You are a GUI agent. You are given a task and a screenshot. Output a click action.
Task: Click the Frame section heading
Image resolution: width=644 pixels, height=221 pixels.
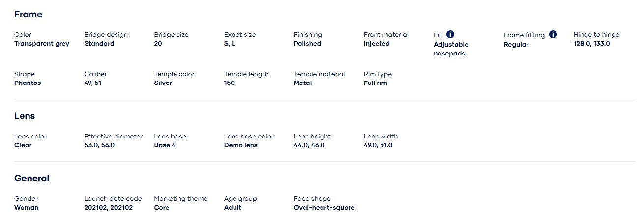click(28, 14)
